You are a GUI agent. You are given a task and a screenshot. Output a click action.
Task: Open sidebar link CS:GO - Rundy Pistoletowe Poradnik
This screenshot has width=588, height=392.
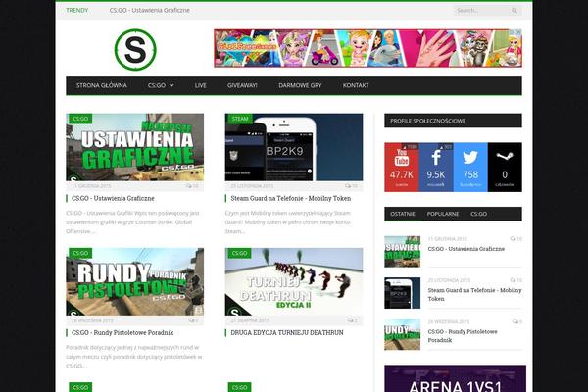(463, 336)
